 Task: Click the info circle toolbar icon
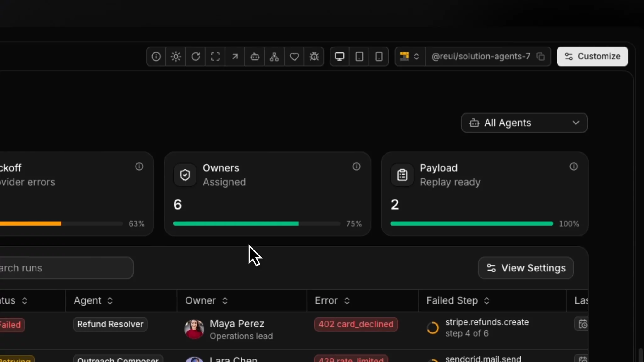pos(156,57)
